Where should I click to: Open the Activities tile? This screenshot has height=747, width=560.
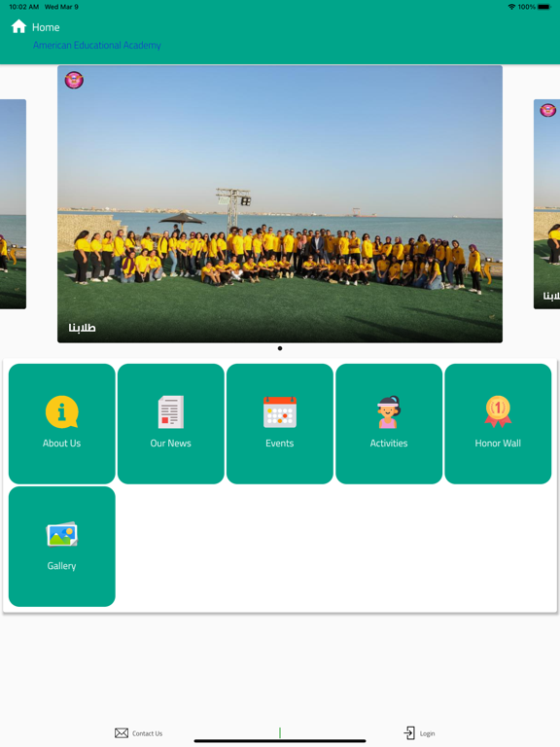(x=389, y=424)
